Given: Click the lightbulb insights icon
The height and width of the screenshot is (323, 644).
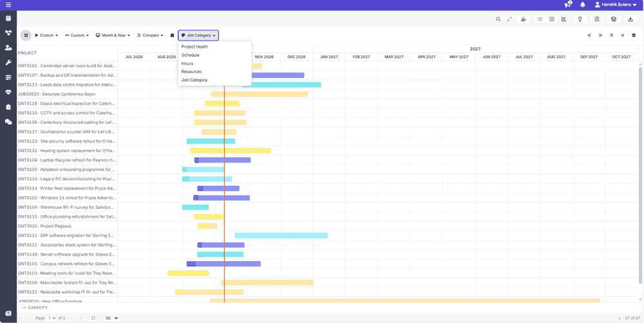Looking at the screenshot, I should (580, 19).
